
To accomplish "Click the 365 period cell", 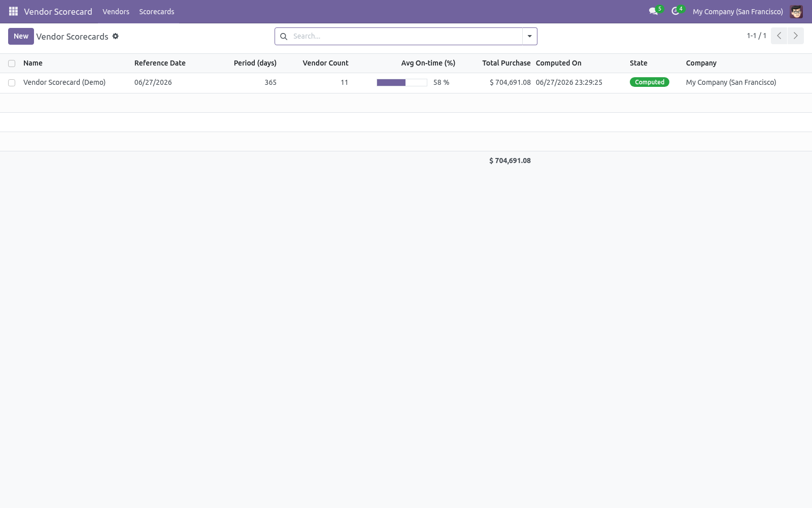I will click(x=270, y=82).
